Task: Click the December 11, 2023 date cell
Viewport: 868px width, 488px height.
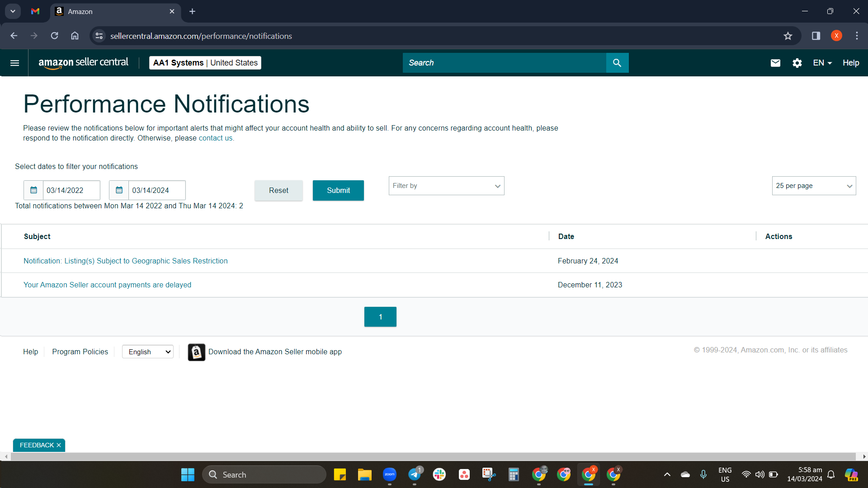Action: [x=590, y=285]
